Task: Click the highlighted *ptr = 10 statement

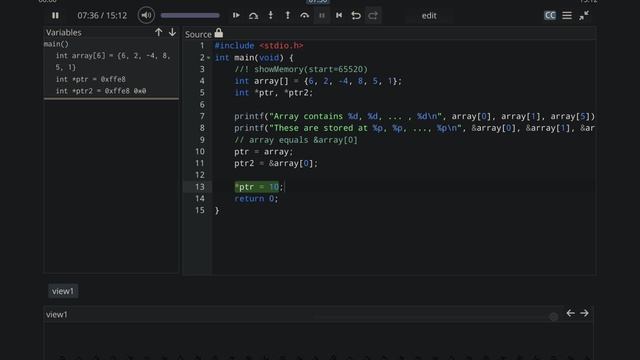Action: tap(257, 187)
